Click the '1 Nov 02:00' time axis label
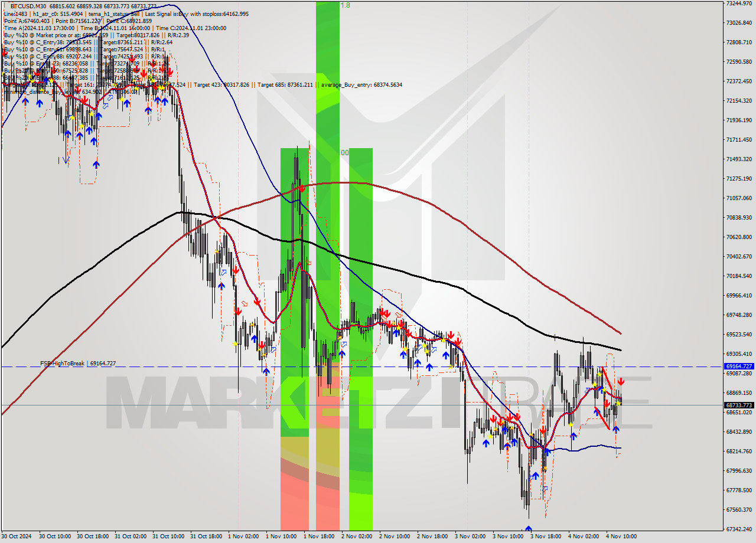 tap(243, 537)
